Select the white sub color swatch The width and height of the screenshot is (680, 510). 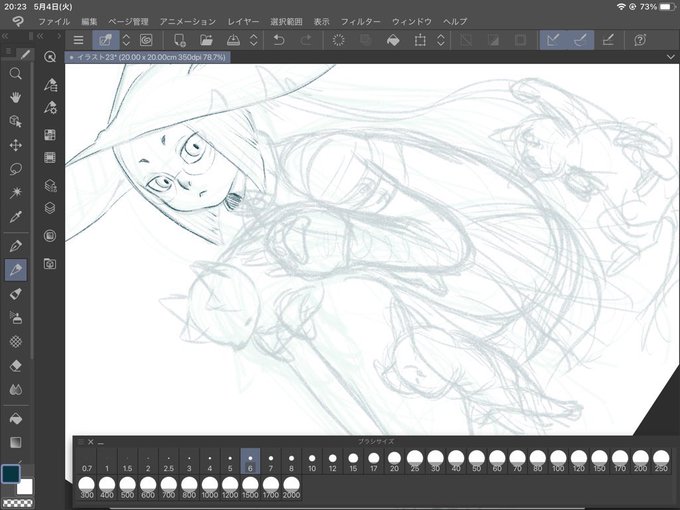click(x=26, y=487)
